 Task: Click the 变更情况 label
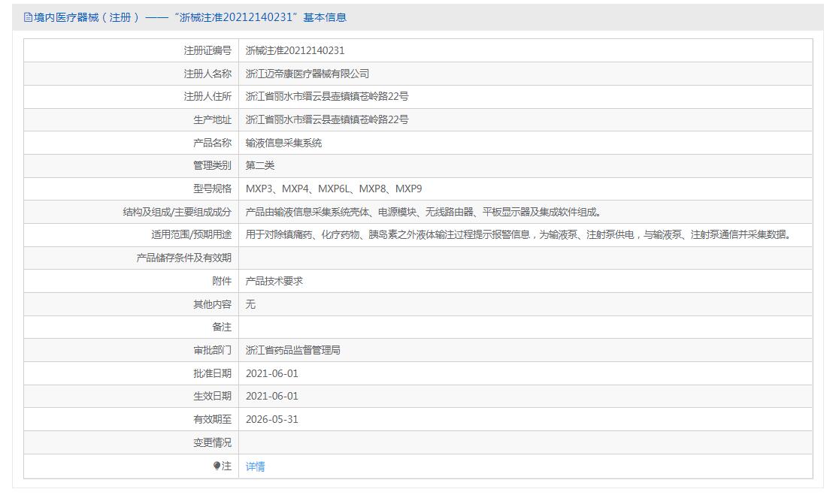(213, 442)
